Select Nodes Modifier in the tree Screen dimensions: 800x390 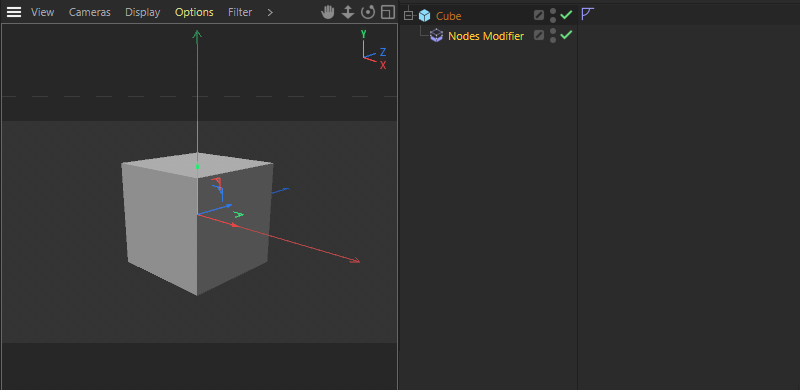tap(486, 36)
